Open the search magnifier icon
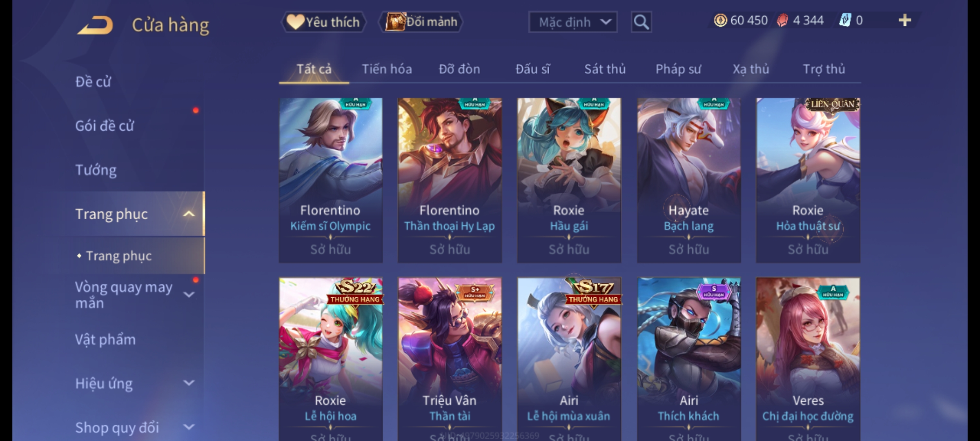The height and width of the screenshot is (441, 980). coord(641,22)
